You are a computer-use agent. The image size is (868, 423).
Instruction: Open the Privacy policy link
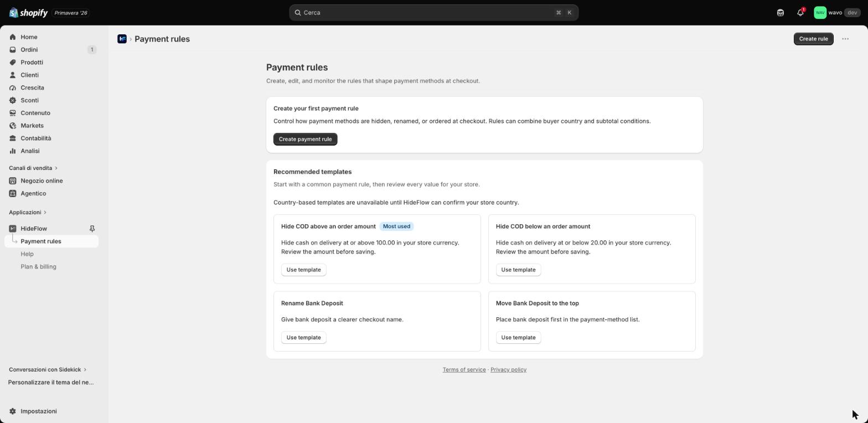click(x=508, y=370)
